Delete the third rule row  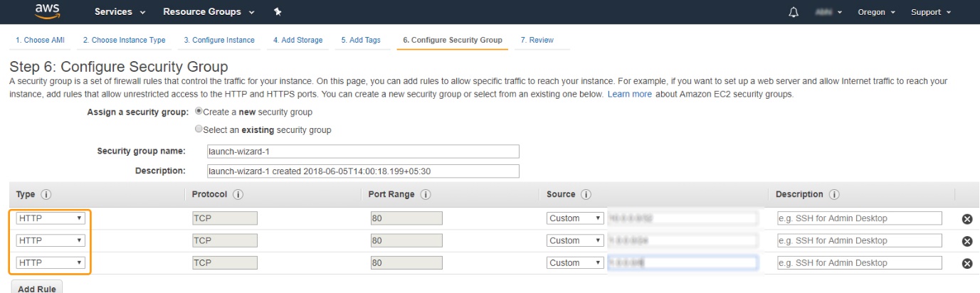tap(967, 264)
